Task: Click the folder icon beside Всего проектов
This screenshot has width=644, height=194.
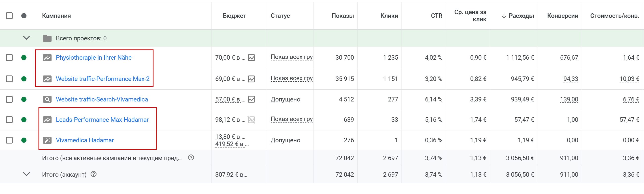Action: pyautogui.click(x=47, y=38)
